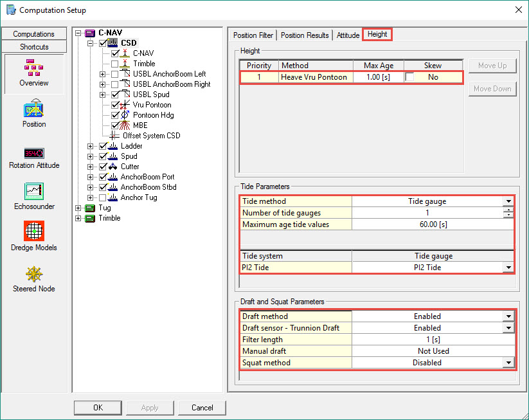Toggle the Skew checkbox in Height table
Viewport: 529px width, 420px height.
(409, 77)
